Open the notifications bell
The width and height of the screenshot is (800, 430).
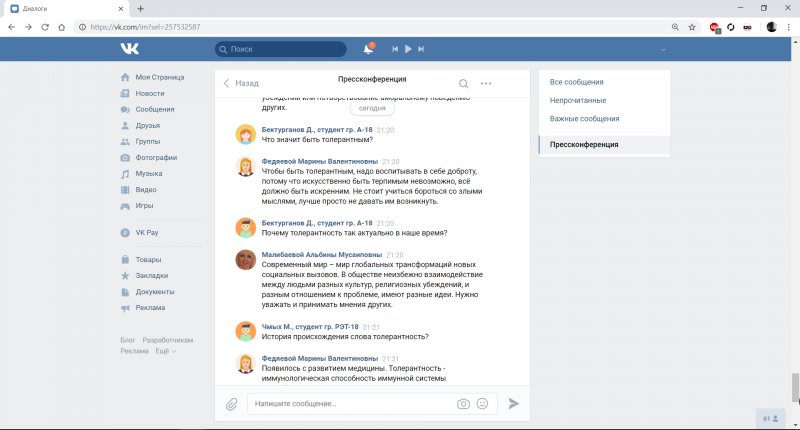coord(368,48)
